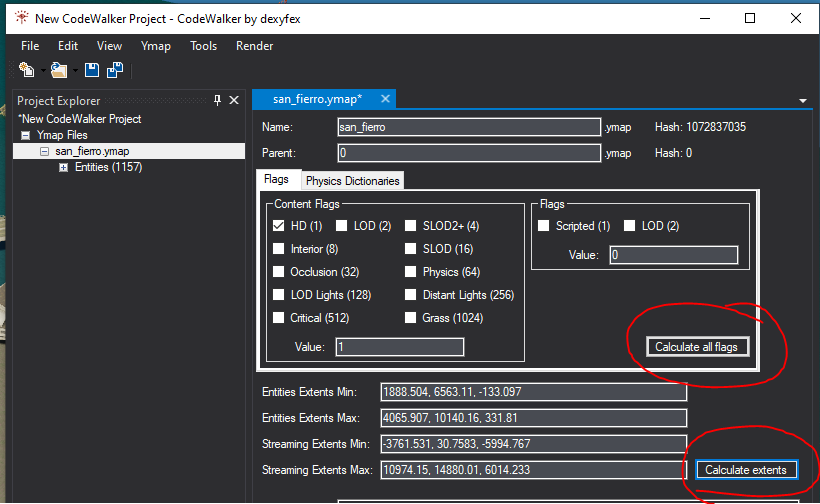Check the LOD (2) content flag

(x=341, y=226)
